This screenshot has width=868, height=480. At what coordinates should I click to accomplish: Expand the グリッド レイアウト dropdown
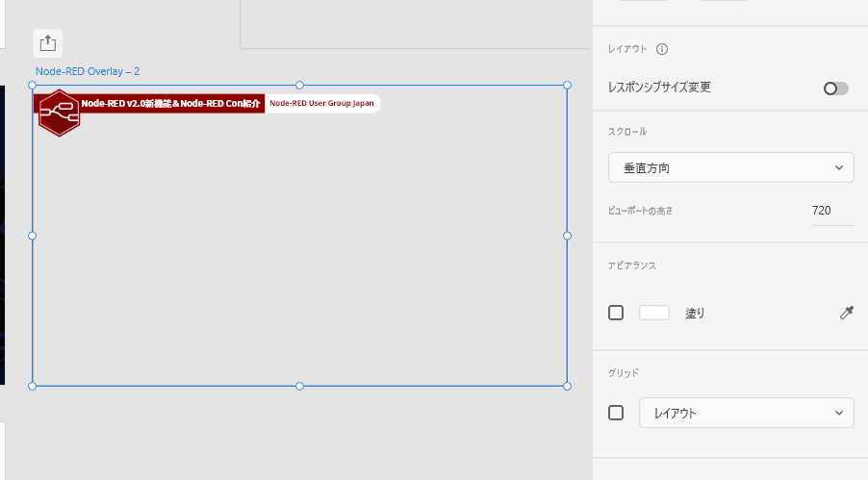point(746,413)
